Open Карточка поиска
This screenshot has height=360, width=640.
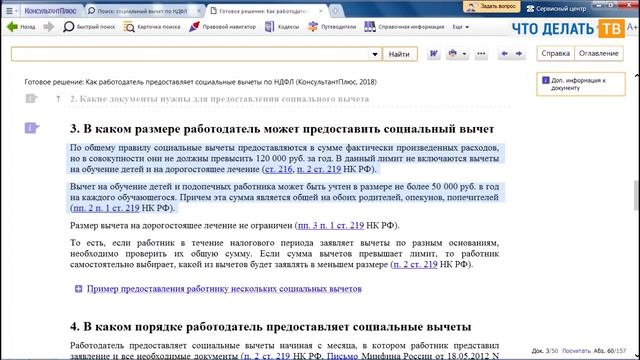pyautogui.click(x=152, y=27)
